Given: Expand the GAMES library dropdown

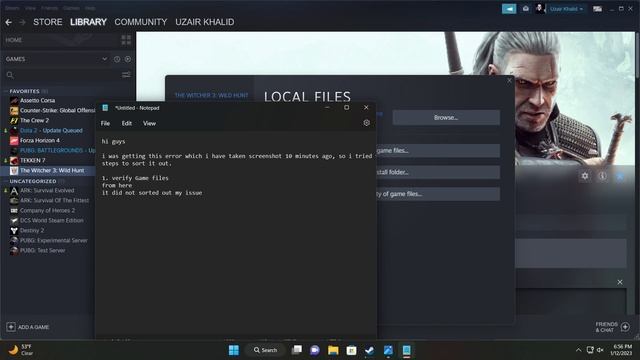Looking at the screenshot, I should (x=104, y=59).
